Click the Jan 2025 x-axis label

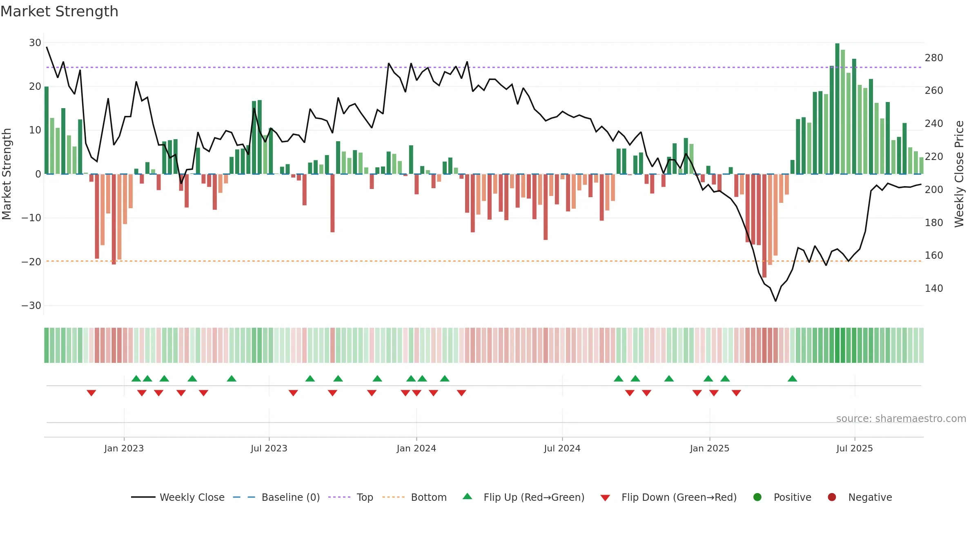710,449
